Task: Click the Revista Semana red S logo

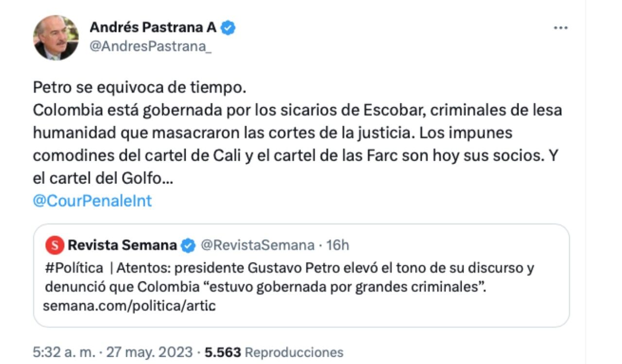Action: click(x=55, y=246)
